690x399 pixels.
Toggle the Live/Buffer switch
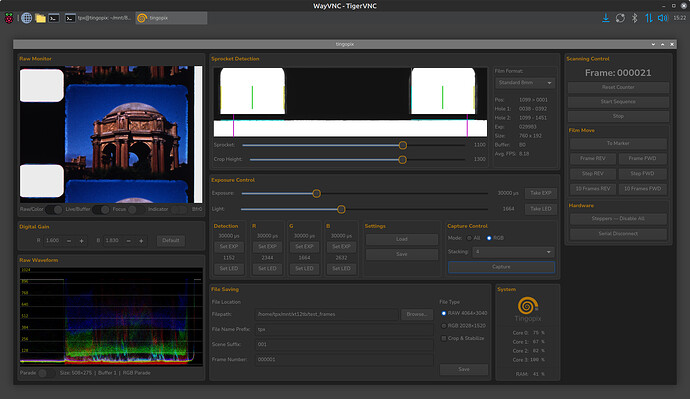coord(101,209)
